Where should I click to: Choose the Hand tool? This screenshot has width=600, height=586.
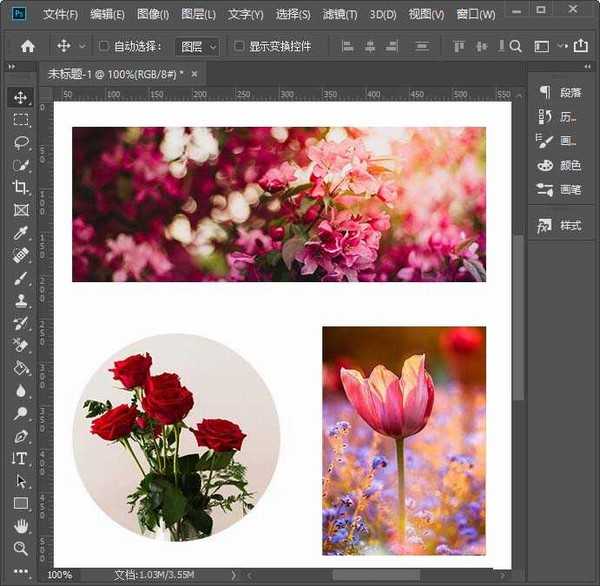21,526
